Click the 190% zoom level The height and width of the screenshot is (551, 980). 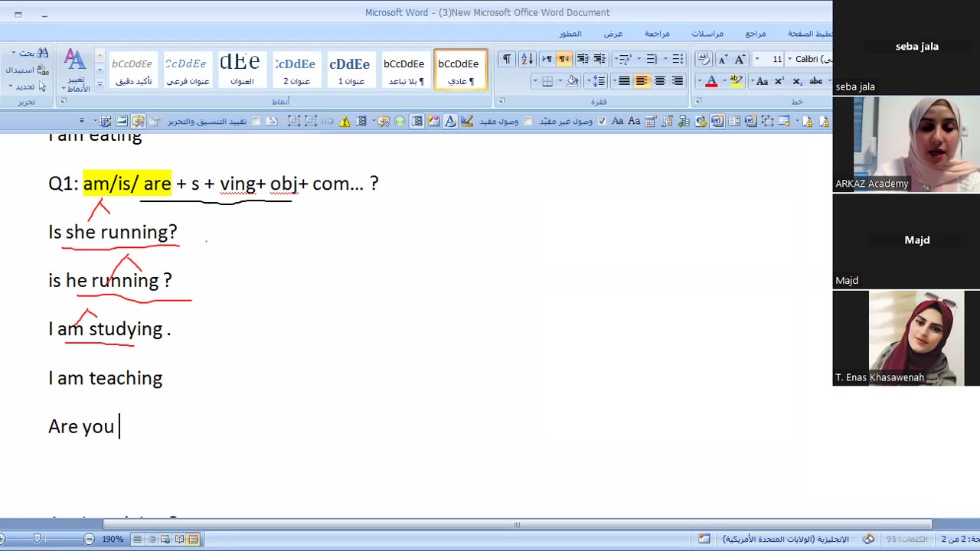[x=113, y=539]
